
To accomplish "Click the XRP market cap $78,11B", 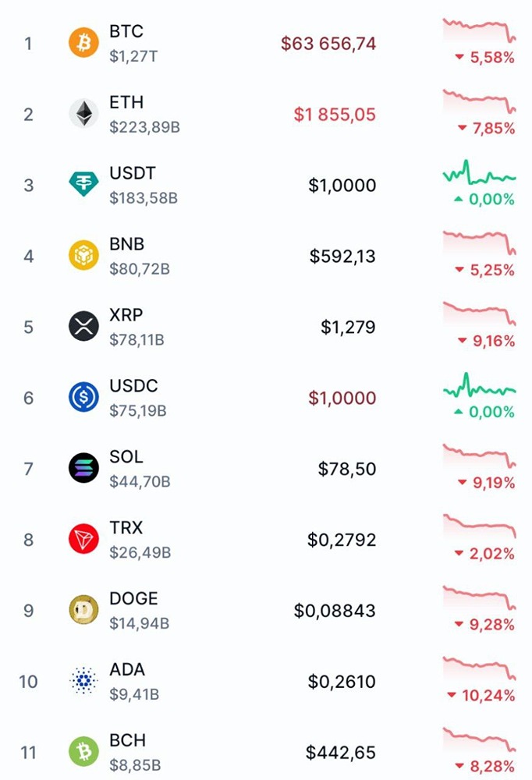I will [x=137, y=339].
